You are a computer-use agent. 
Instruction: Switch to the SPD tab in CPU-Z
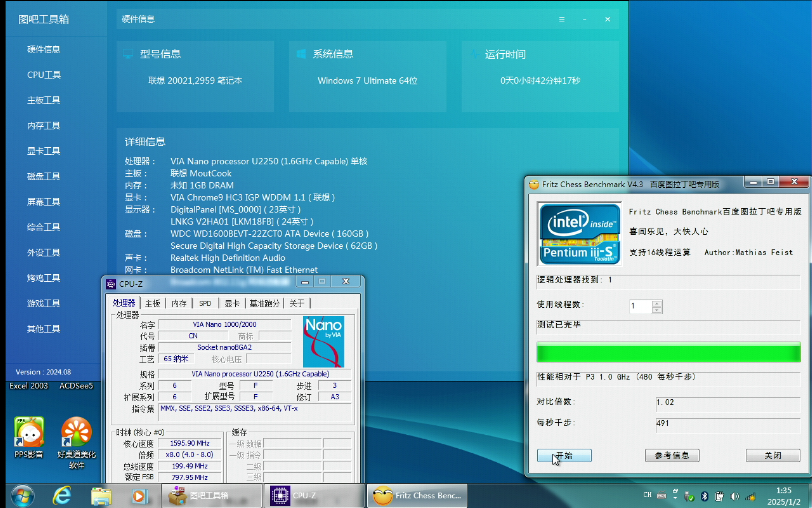pos(205,304)
